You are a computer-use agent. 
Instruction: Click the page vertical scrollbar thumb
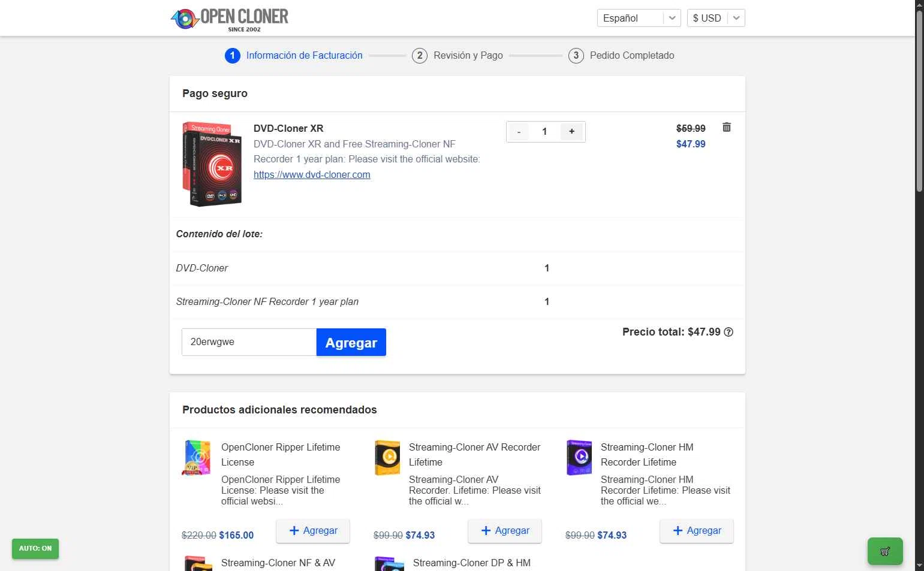[919, 101]
